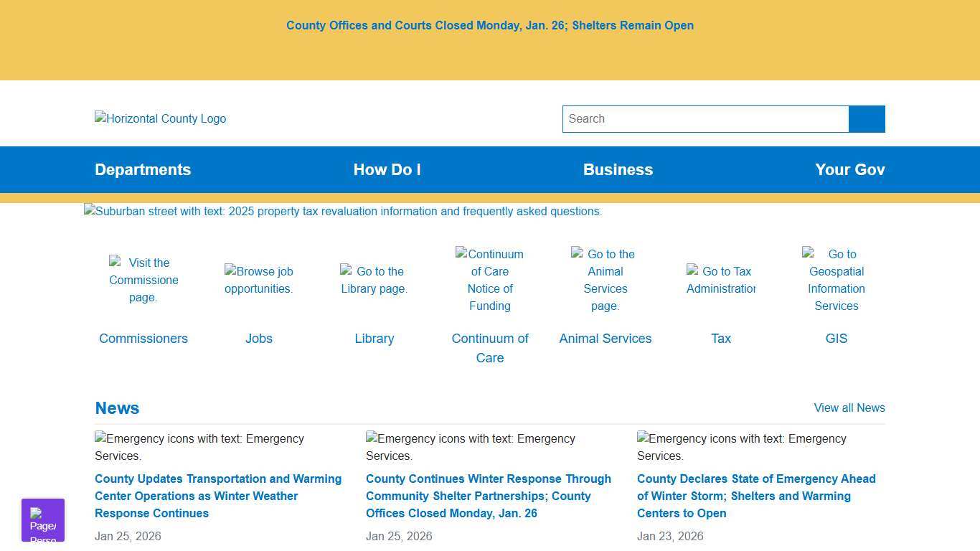
Task: Open Continuum of Care funding notice icon
Action: coord(490,280)
